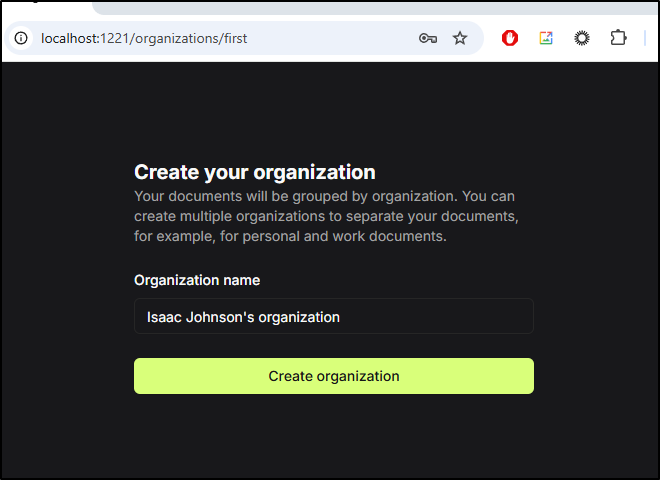Open the Extensions puzzle piece menu

[x=618, y=38]
